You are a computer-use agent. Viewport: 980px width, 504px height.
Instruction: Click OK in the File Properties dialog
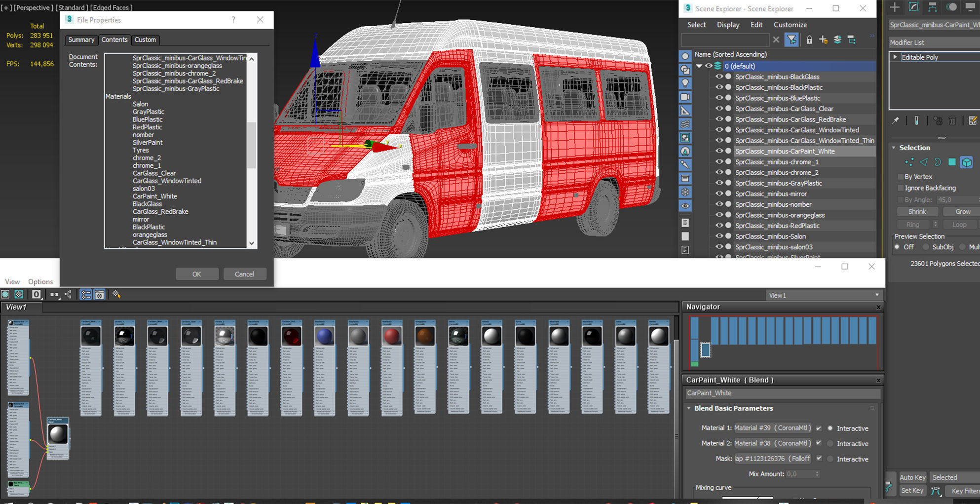coord(197,274)
